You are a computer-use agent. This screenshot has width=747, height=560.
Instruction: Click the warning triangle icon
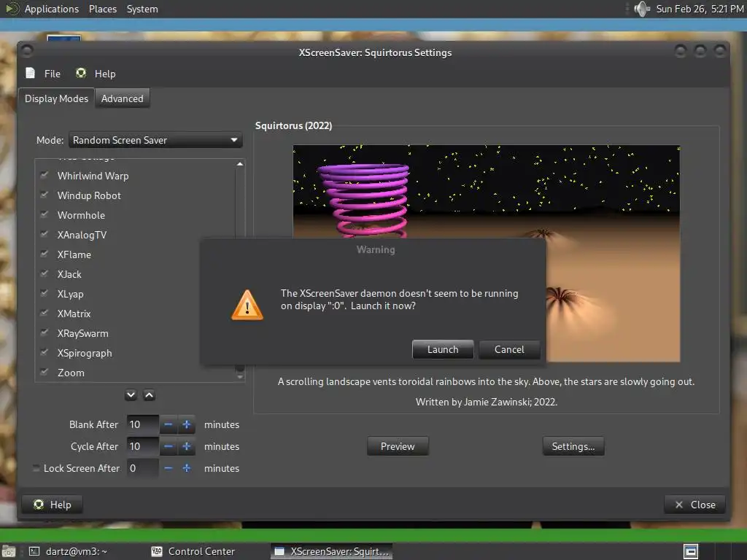[247, 305]
